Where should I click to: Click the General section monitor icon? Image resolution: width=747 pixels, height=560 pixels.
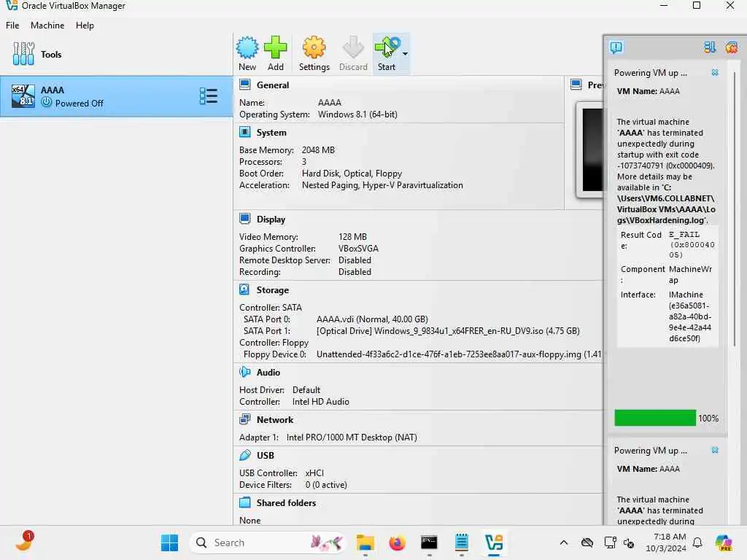(x=245, y=85)
